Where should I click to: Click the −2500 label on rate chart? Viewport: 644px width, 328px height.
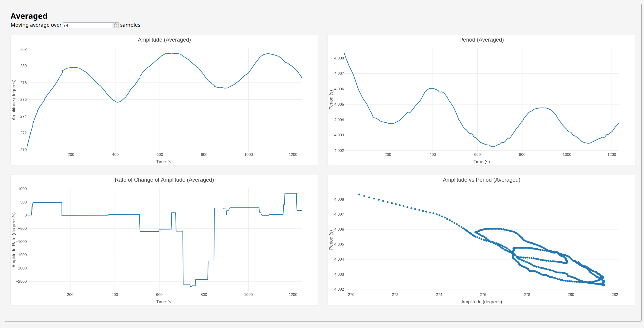point(21,282)
